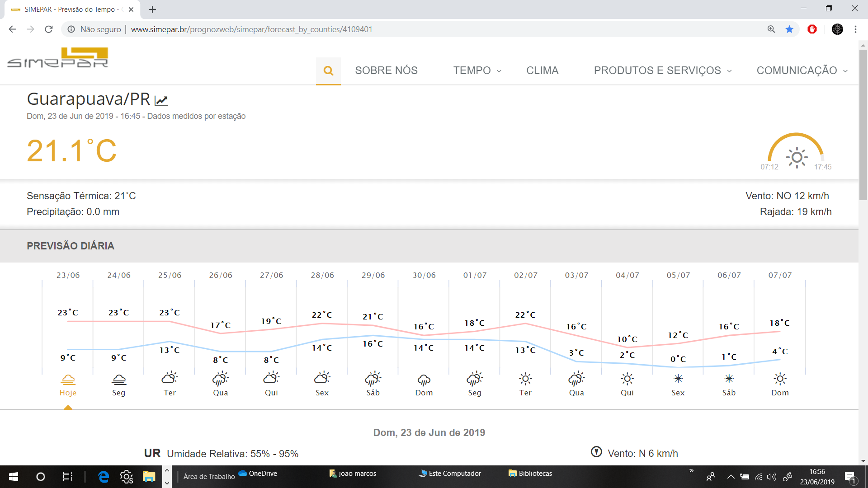Expand TEMPO dropdown menu
Image resolution: width=868 pixels, height=488 pixels.
point(477,70)
